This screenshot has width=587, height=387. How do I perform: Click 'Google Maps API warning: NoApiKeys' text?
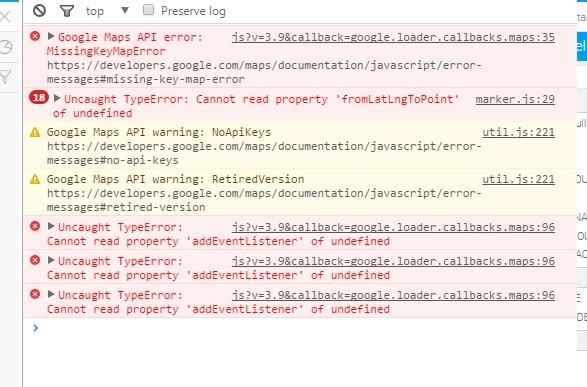(x=159, y=132)
